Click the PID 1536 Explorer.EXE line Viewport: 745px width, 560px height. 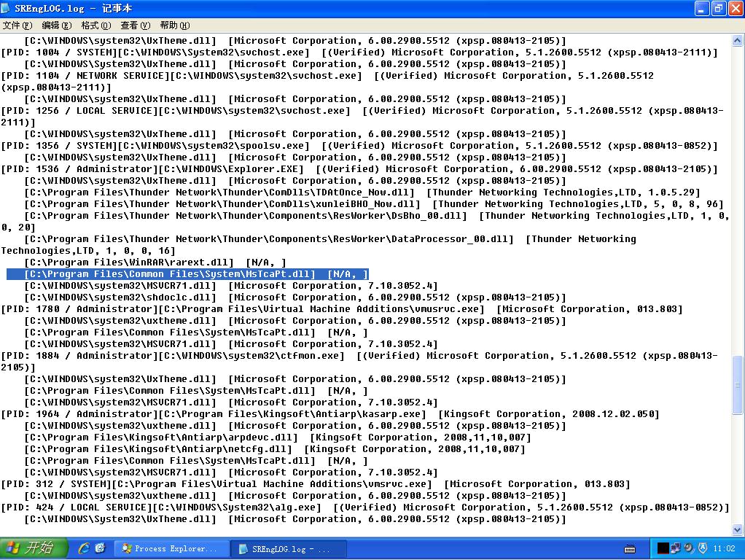(x=359, y=169)
